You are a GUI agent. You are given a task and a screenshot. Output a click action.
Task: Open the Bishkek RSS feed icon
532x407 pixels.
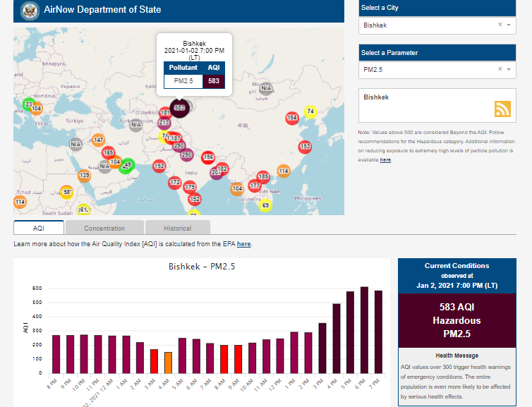(x=502, y=109)
